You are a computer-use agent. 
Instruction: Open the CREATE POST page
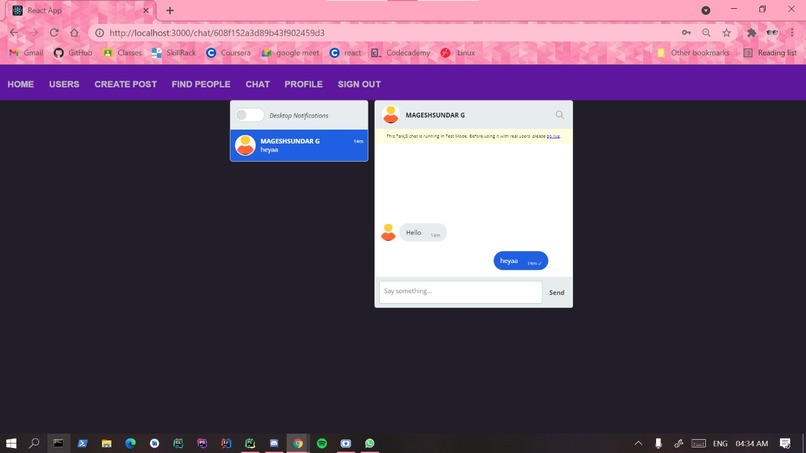point(125,84)
